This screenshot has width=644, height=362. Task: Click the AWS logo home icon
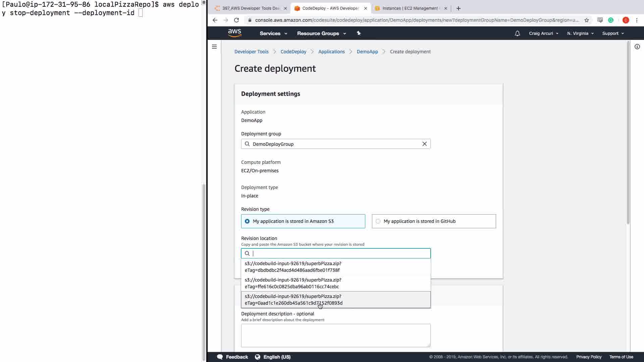click(234, 33)
